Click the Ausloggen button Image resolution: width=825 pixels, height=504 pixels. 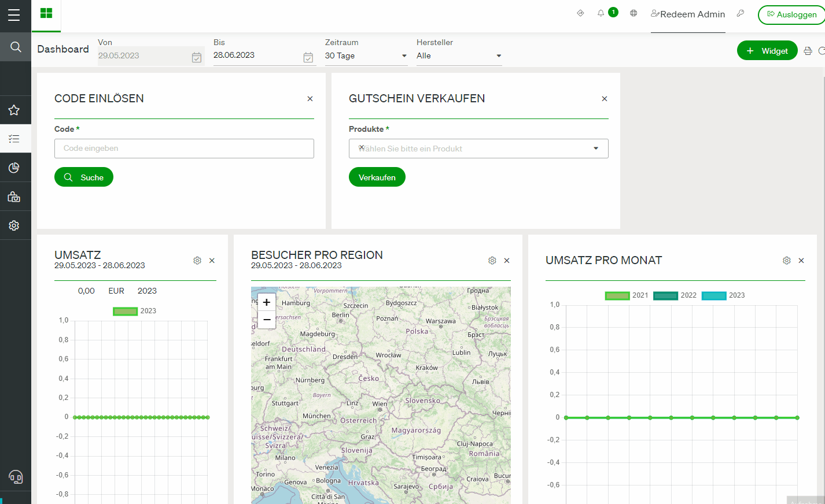791,14
